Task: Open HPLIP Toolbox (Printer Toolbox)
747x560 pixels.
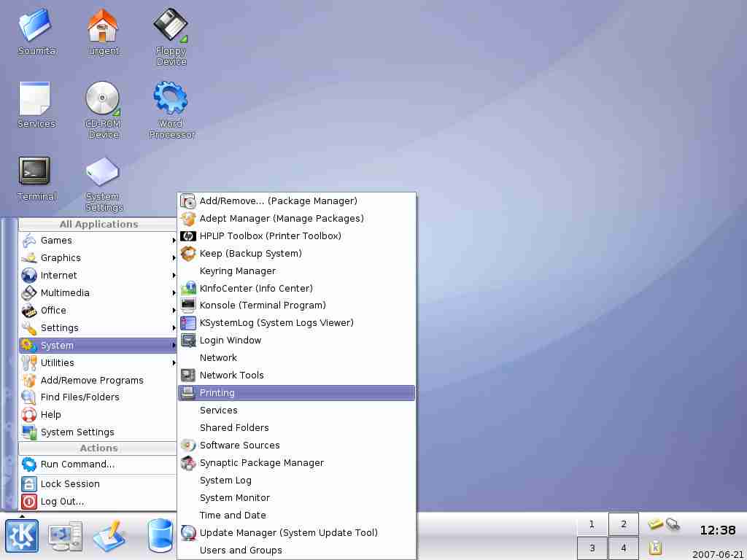Action: coord(296,236)
